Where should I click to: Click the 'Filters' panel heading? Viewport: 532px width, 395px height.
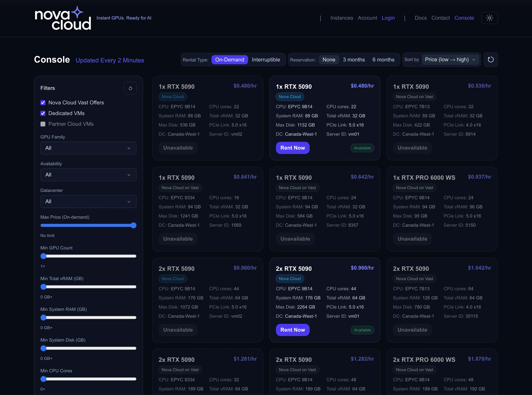(47, 88)
